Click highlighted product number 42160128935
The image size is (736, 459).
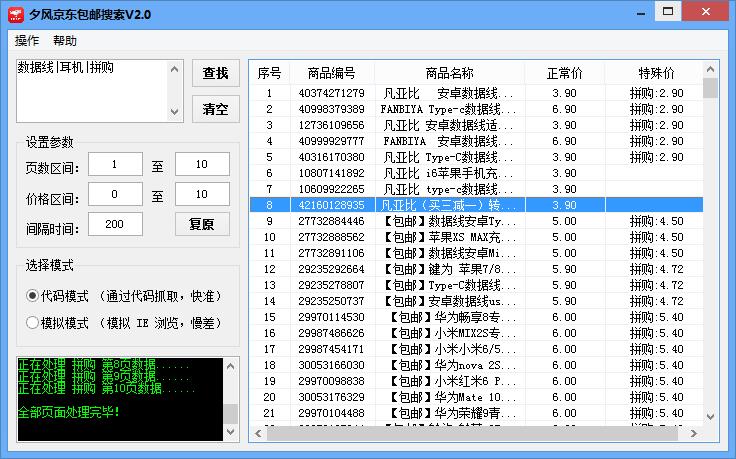(331, 205)
